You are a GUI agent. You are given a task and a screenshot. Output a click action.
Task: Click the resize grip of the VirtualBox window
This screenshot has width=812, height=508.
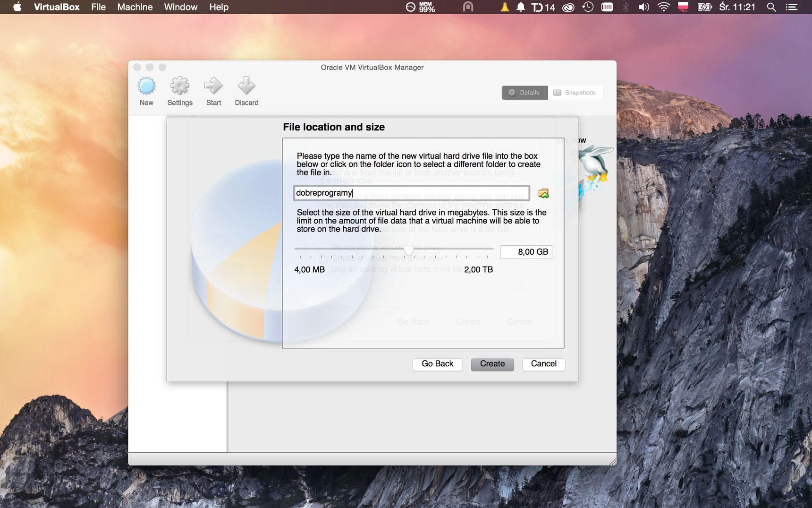(x=612, y=462)
